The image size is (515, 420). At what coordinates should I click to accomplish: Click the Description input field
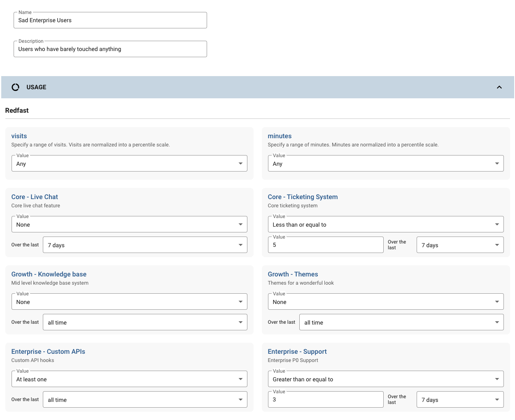tap(110, 49)
